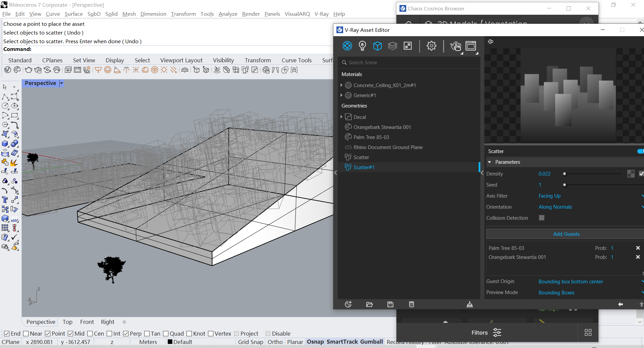Click the import asset folder icon
The width and height of the screenshot is (644, 348).
point(369,304)
